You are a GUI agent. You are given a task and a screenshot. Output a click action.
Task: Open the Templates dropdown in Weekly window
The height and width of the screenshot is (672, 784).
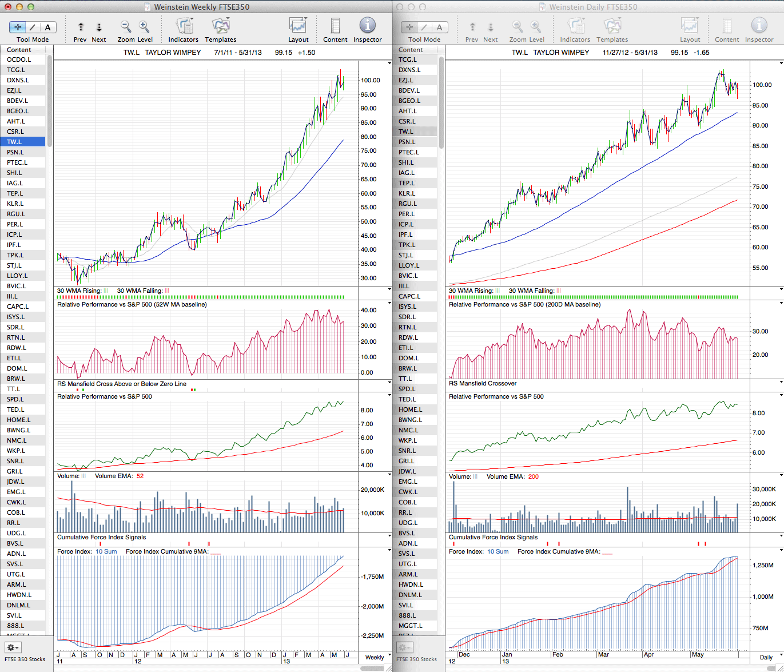pos(221,26)
